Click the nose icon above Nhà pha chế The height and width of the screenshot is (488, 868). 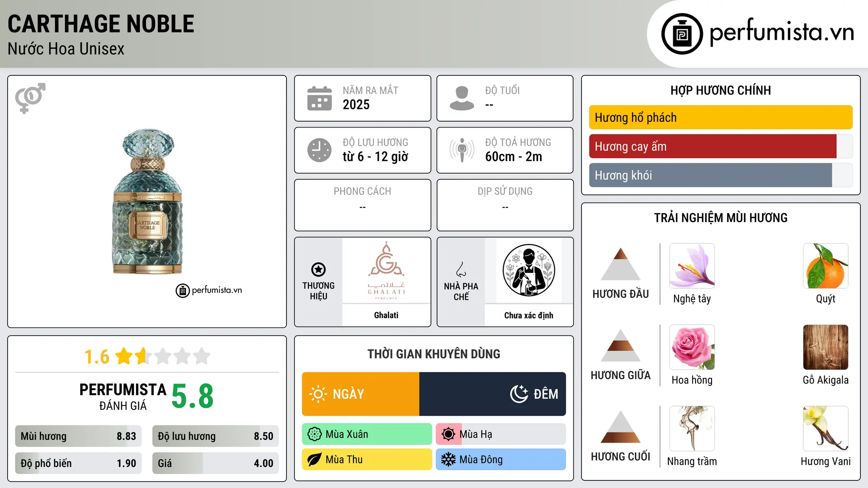tap(461, 269)
